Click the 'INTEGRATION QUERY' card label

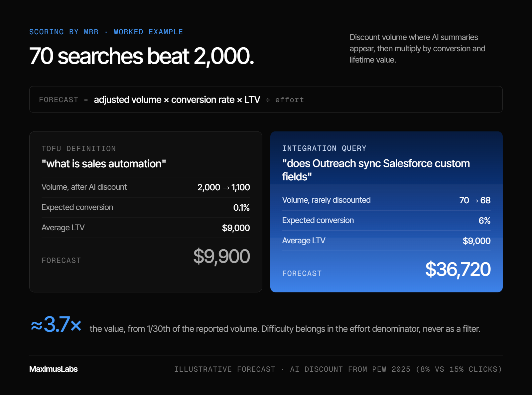[x=324, y=148]
